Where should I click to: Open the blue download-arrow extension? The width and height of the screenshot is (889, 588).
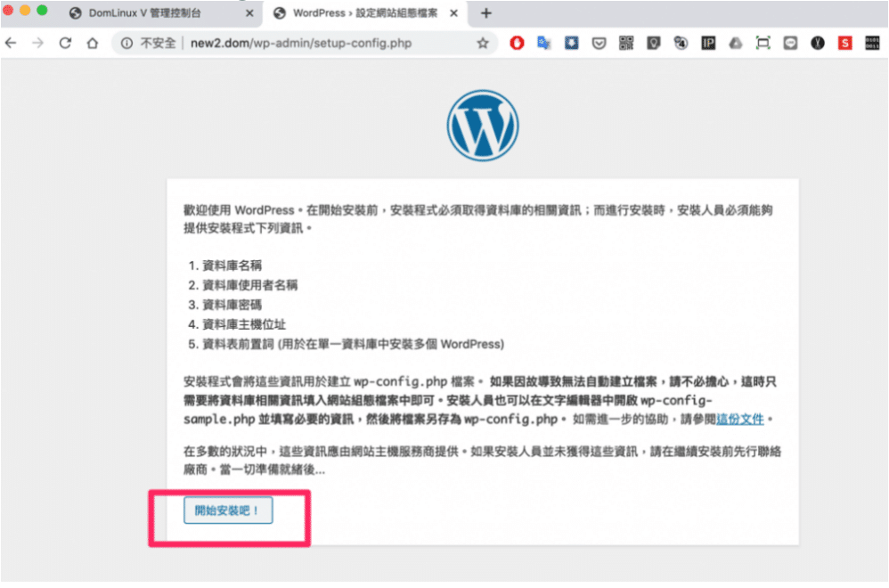pyautogui.click(x=572, y=43)
